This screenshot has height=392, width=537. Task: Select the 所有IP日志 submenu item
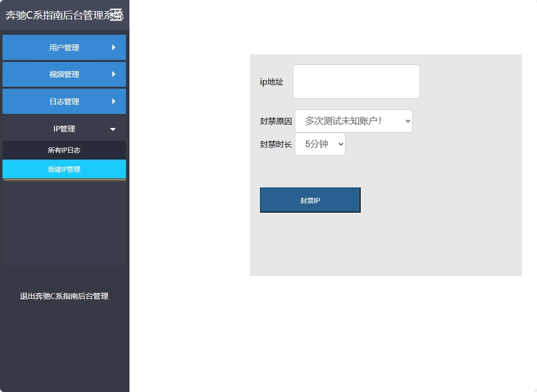tap(64, 150)
